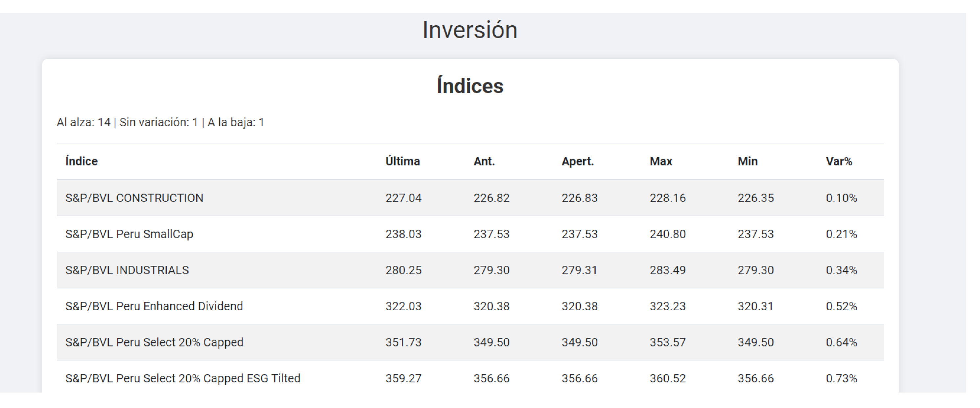Click SmallCap's max value 240.80
980x408 pixels.
[x=667, y=234]
